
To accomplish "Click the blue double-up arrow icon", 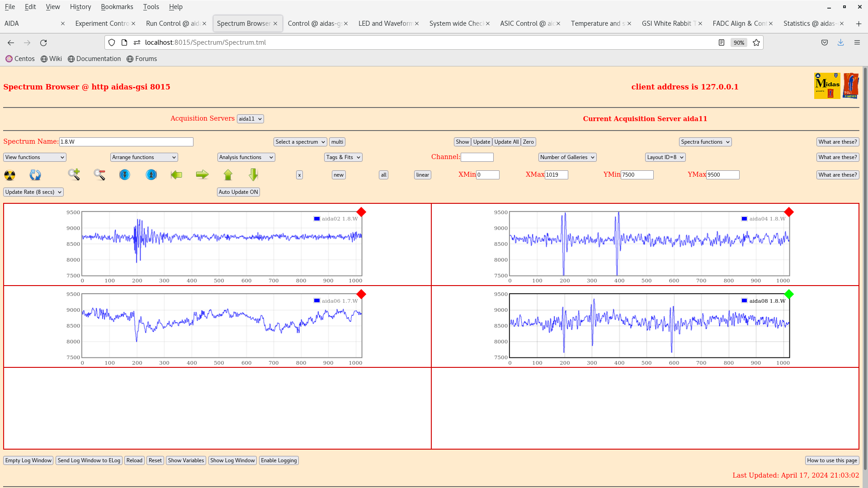I will (x=151, y=175).
